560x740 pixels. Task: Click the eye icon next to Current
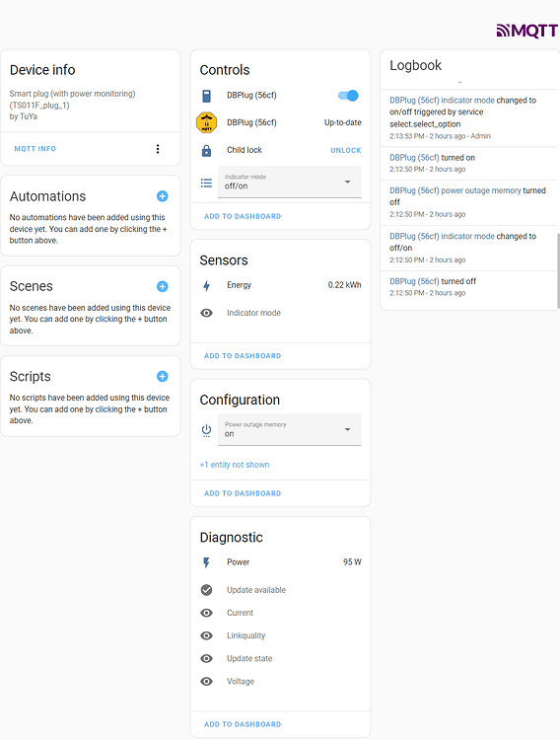[207, 613]
